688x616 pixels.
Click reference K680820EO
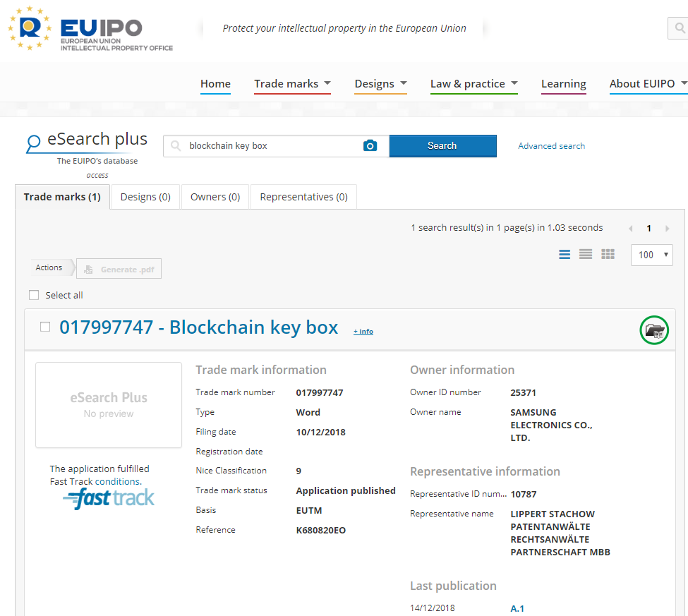321,530
